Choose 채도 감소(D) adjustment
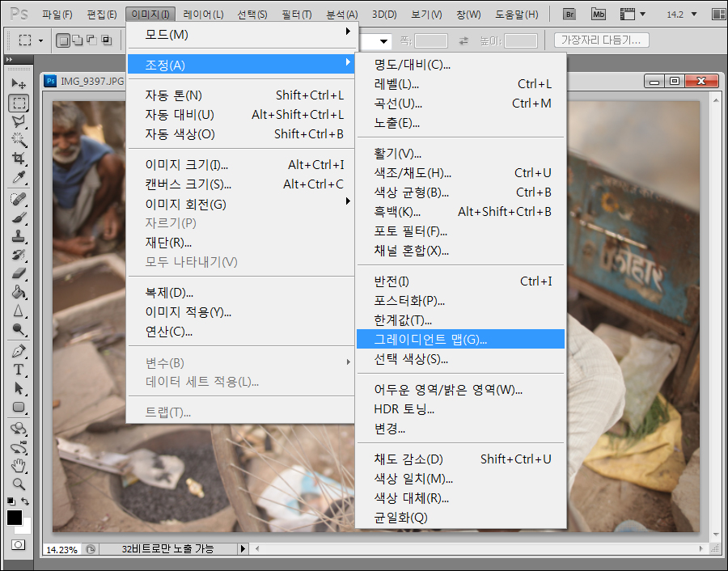Image resolution: width=728 pixels, height=571 pixels. 460,459
